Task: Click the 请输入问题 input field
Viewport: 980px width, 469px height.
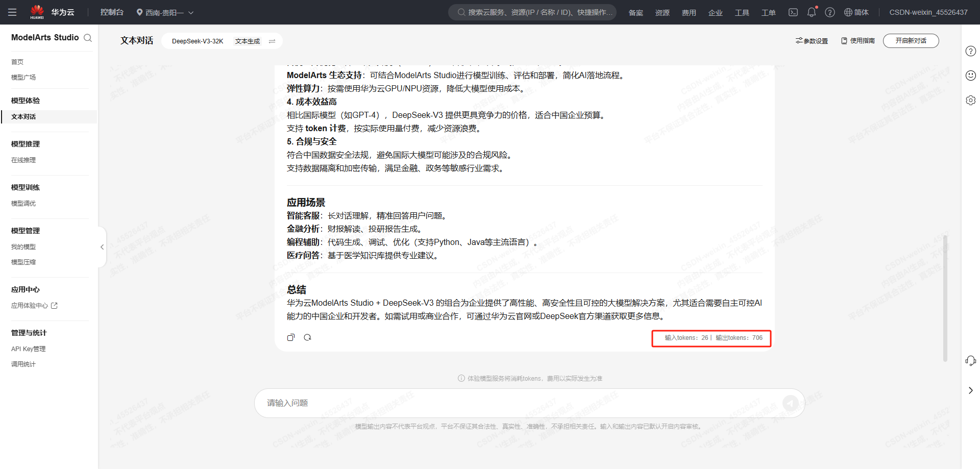Action: click(521, 403)
